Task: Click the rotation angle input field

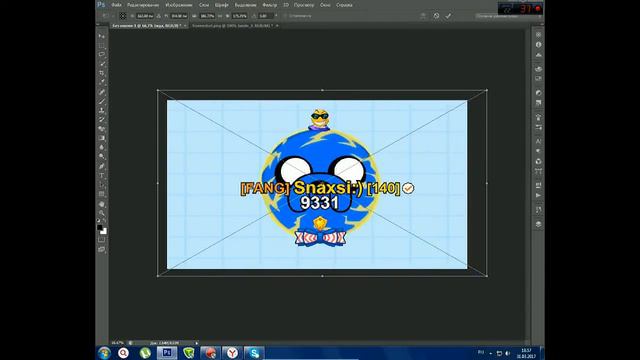Action: tap(266, 16)
